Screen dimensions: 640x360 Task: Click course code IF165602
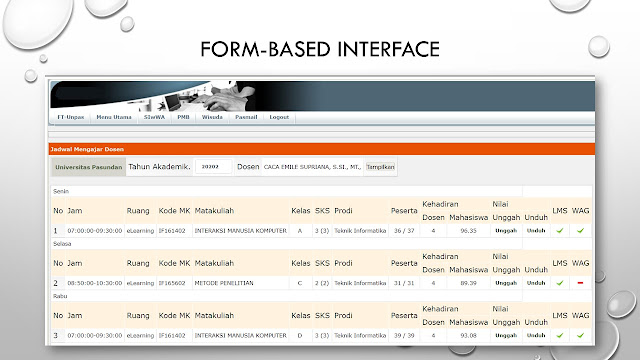pyautogui.click(x=172, y=283)
